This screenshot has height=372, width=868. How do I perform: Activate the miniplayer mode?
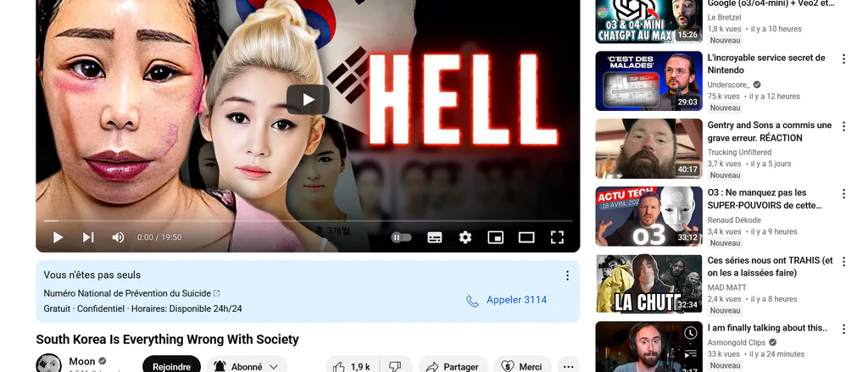coord(495,237)
